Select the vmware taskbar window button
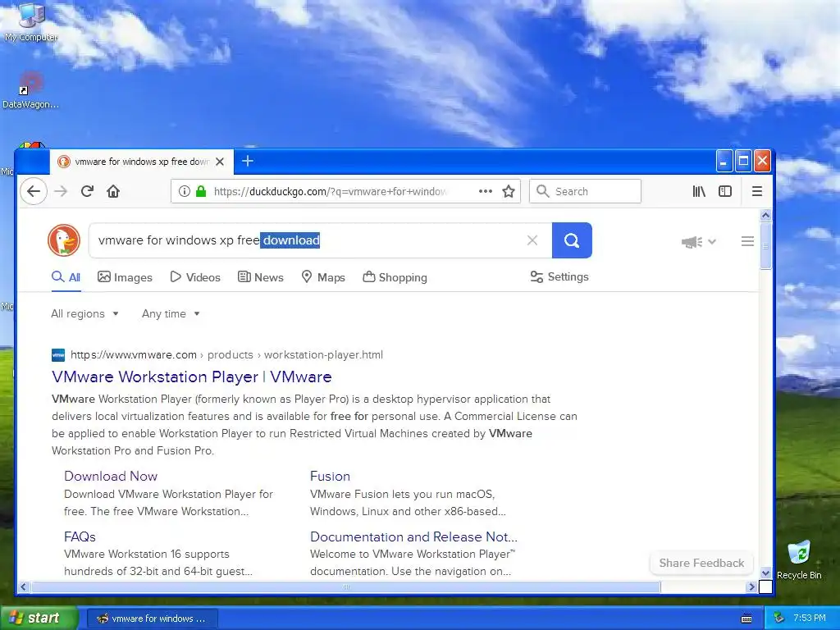Image resolution: width=840 pixels, height=630 pixels. (152, 619)
